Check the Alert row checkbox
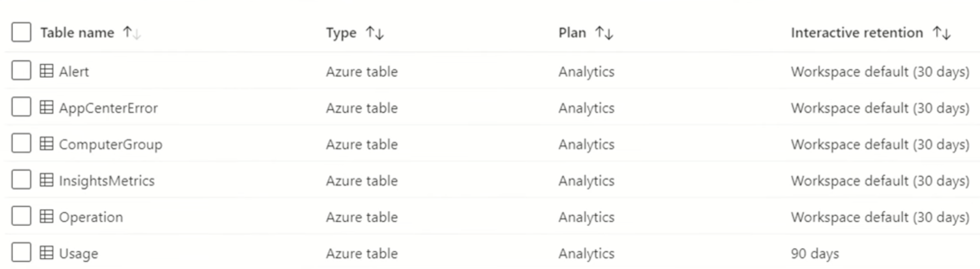This screenshot has height=269, width=980. [21, 71]
